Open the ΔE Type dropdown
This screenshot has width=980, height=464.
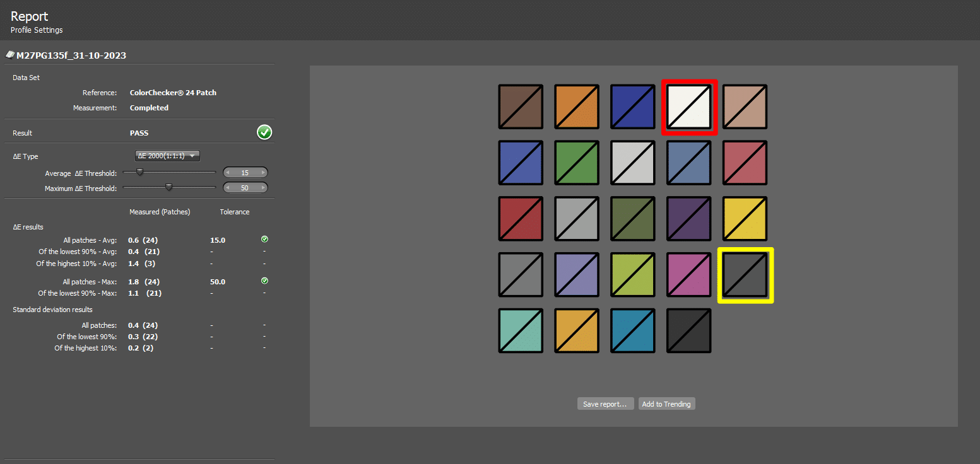pyautogui.click(x=167, y=156)
